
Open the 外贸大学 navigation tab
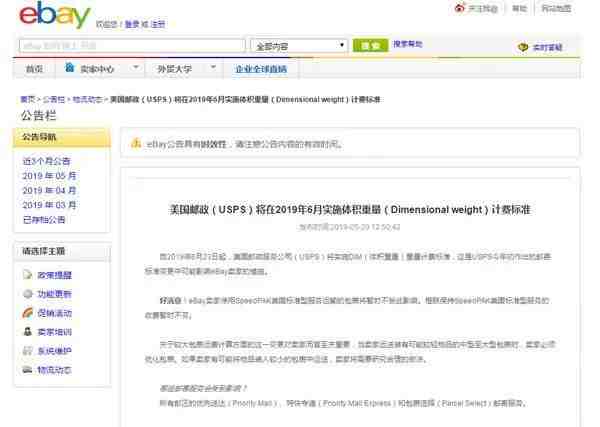coord(174,69)
